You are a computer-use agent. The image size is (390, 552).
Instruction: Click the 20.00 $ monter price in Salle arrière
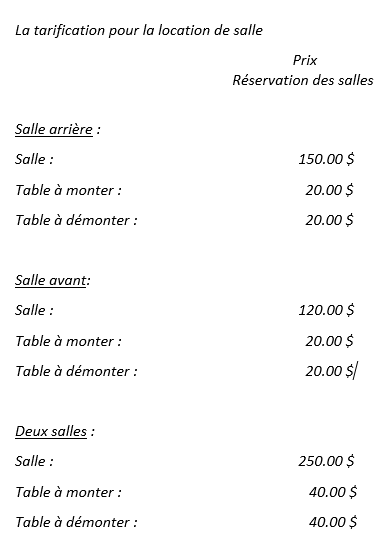tap(329, 190)
